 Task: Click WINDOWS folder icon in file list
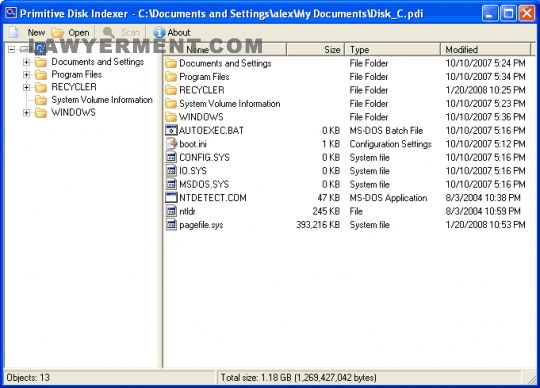pyautogui.click(x=171, y=117)
